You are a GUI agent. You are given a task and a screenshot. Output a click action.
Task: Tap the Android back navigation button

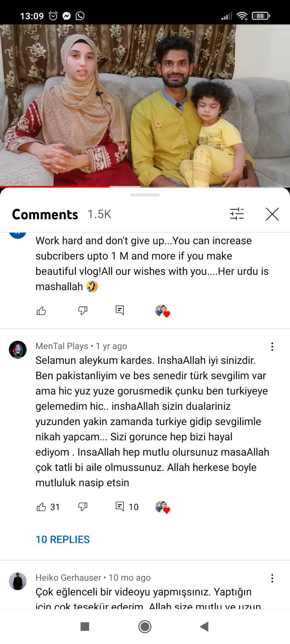click(x=204, y=626)
